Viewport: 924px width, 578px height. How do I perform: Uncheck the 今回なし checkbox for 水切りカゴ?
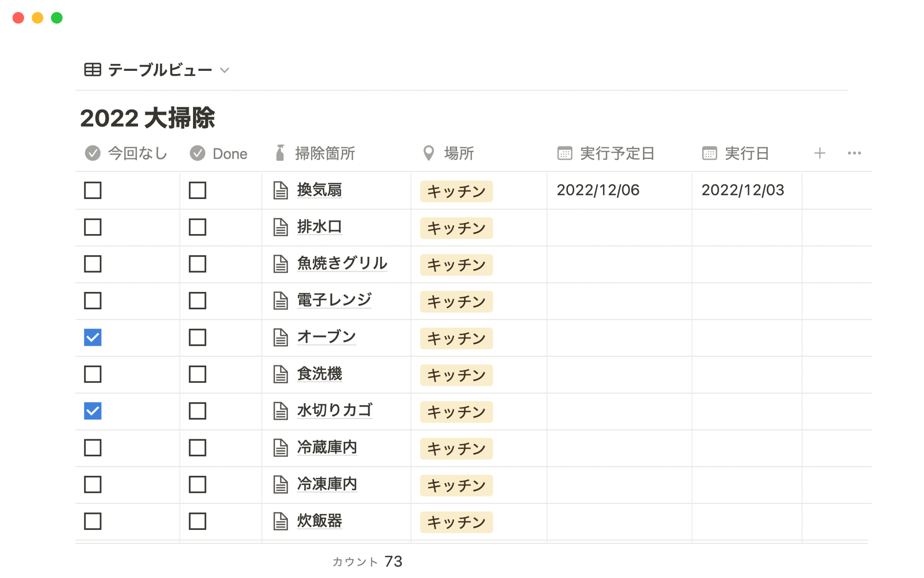click(x=93, y=411)
